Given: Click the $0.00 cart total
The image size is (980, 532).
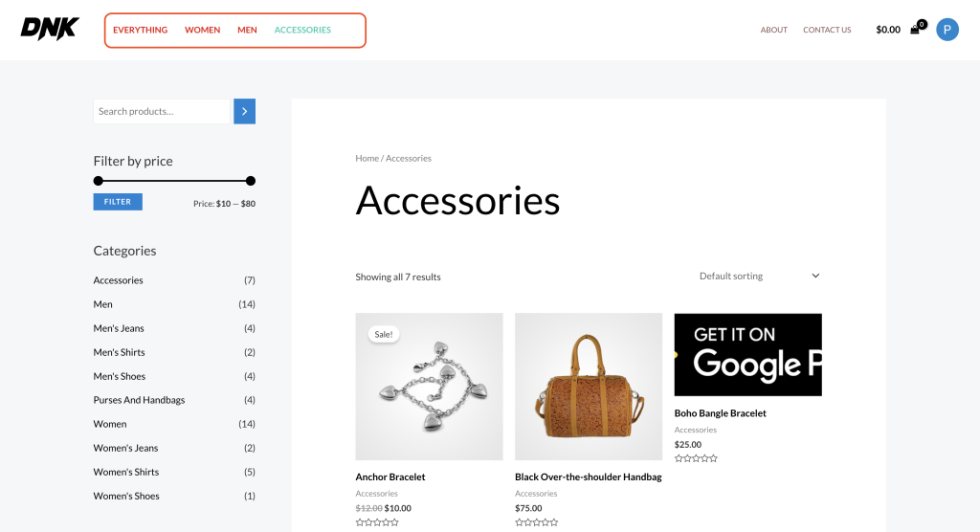Looking at the screenshot, I should [888, 30].
